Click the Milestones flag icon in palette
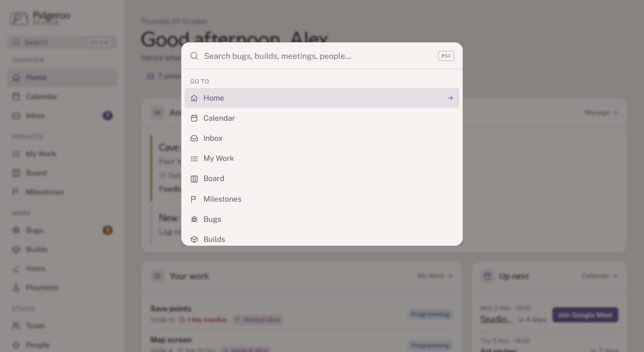The image size is (644, 352). point(194,199)
